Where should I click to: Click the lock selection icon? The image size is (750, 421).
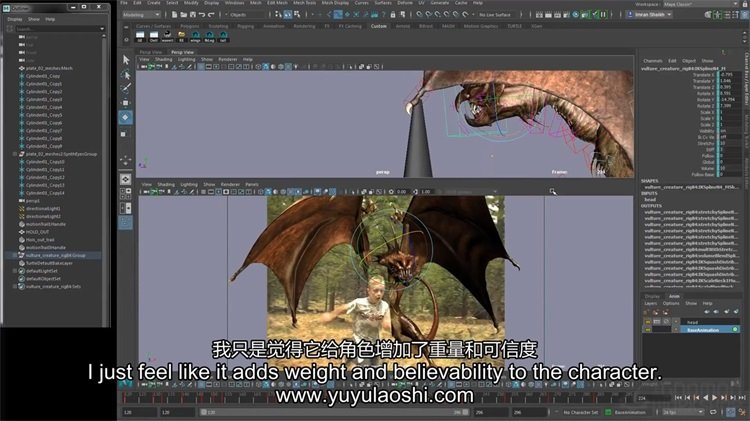[393, 15]
